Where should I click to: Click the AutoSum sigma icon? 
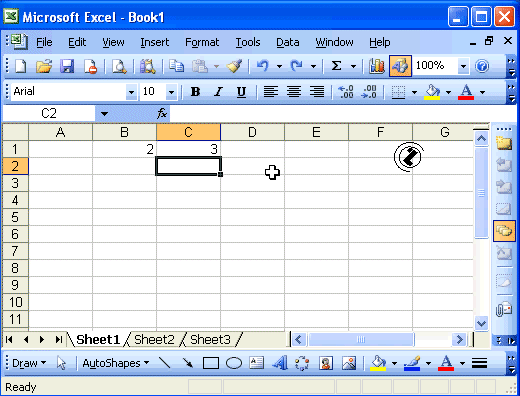pyautogui.click(x=337, y=66)
